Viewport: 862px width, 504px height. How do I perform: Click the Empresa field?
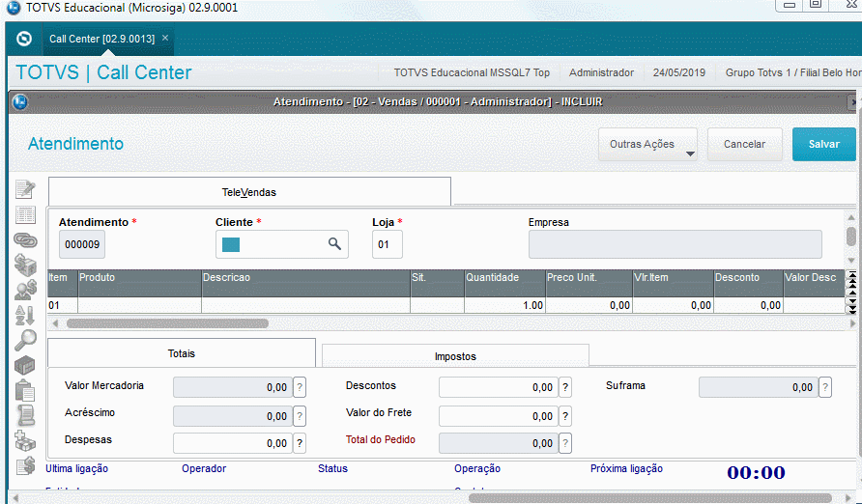click(675, 244)
